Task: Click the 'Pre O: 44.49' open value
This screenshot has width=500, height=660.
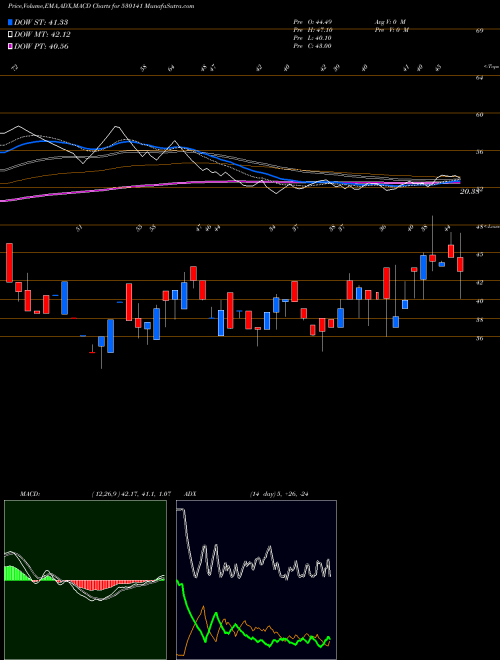Action: coord(312,22)
